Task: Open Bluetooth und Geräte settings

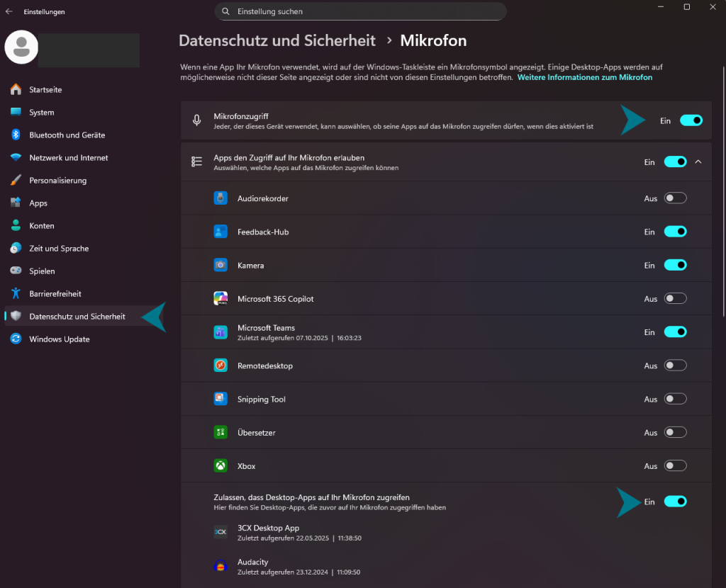Action: (x=67, y=135)
